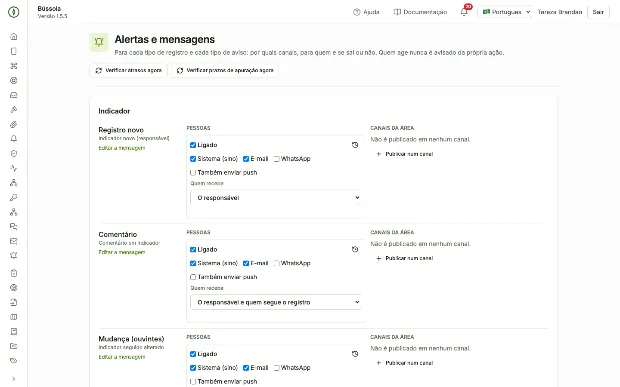Click Editar a mensagem under Mudança (ouvintes)
Viewport: 620px width, 387px height.
click(122, 357)
